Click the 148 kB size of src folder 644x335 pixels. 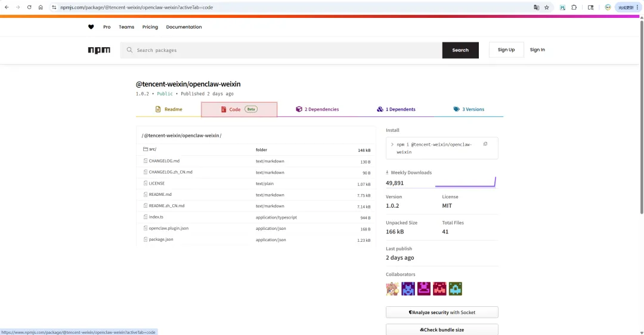pyautogui.click(x=364, y=150)
